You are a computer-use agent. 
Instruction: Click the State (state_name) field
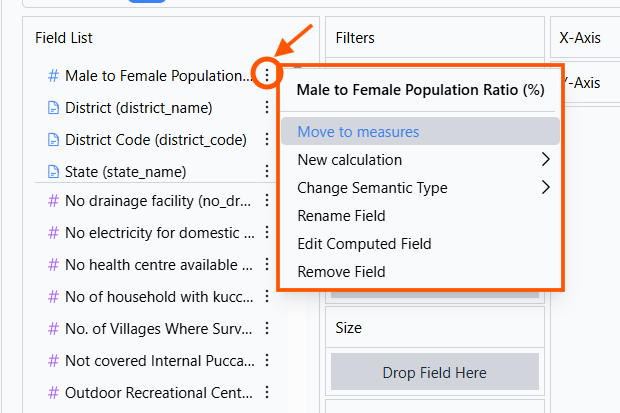pyautogui.click(x=125, y=172)
